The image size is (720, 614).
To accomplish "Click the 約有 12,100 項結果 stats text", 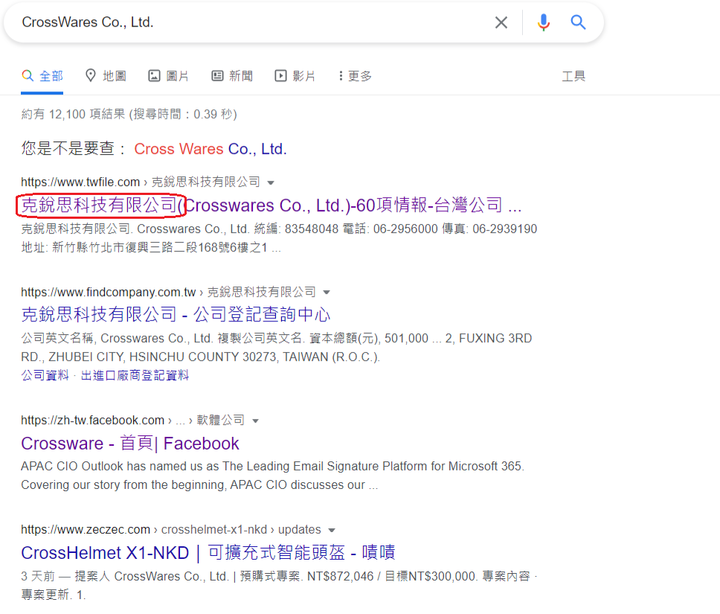I will tap(129, 114).
